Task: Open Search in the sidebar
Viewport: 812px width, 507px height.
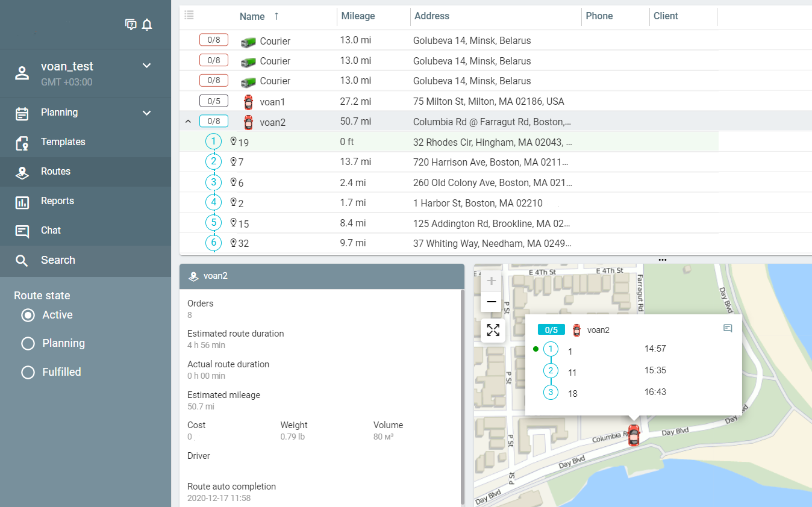Action: [58, 260]
